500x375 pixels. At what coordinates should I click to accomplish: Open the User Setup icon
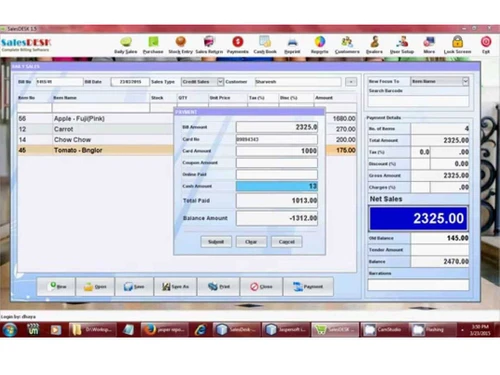402,45
